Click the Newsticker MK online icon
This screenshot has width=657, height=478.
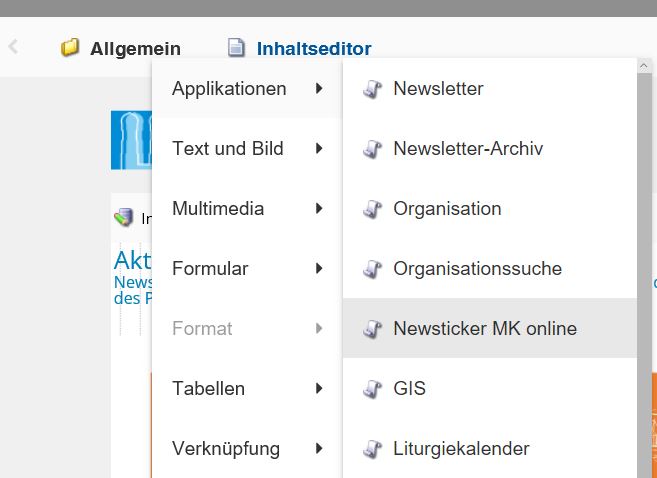(372, 329)
